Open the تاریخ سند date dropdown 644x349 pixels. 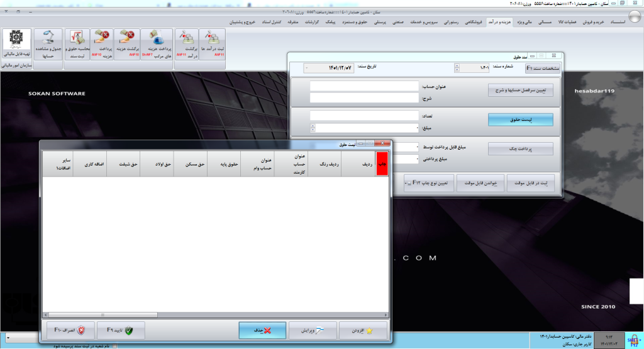pos(307,68)
